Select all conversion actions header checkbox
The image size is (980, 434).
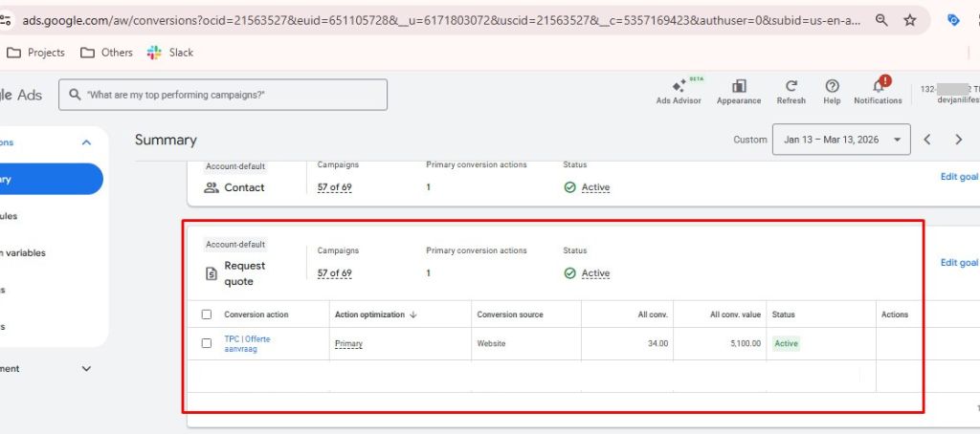(207, 315)
